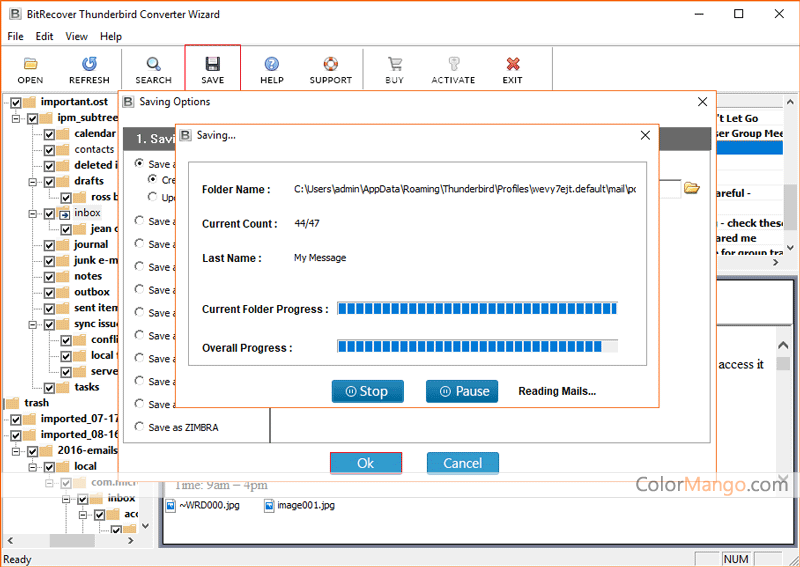Image resolution: width=800 pixels, height=567 pixels.
Task: Click the Current Folder Progress bar
Action: pos(478,309)
